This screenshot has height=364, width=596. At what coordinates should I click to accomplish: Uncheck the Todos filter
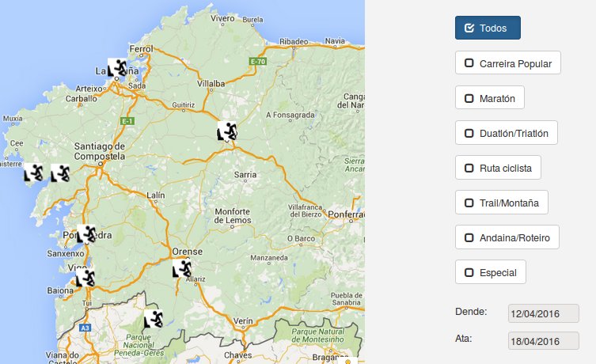(488, 28)
